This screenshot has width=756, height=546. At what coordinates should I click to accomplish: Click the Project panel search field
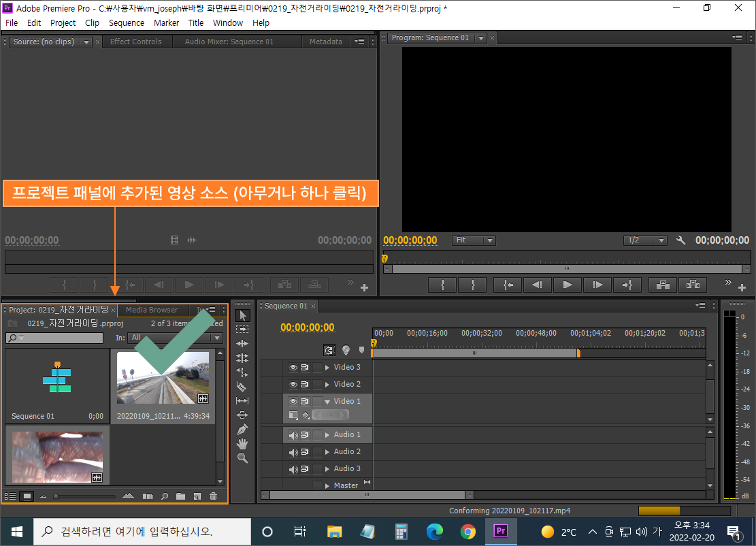point(54,338)
